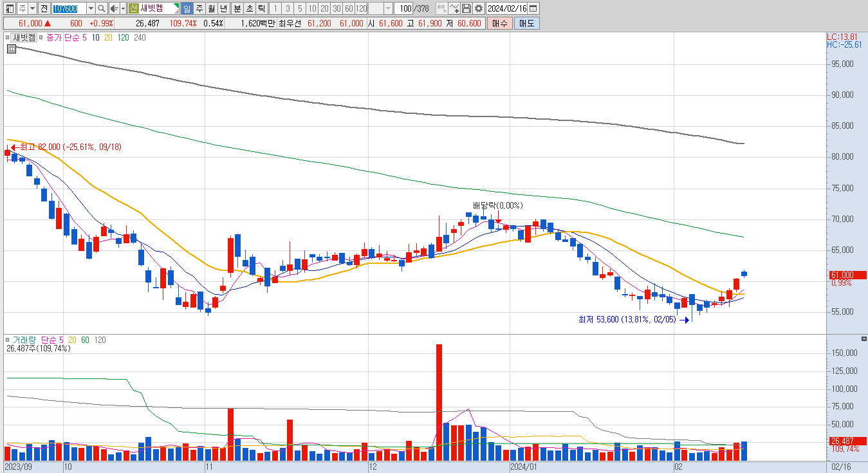Click the moving average 10 legend
This screenshot has height=473, width=868.
95,37
